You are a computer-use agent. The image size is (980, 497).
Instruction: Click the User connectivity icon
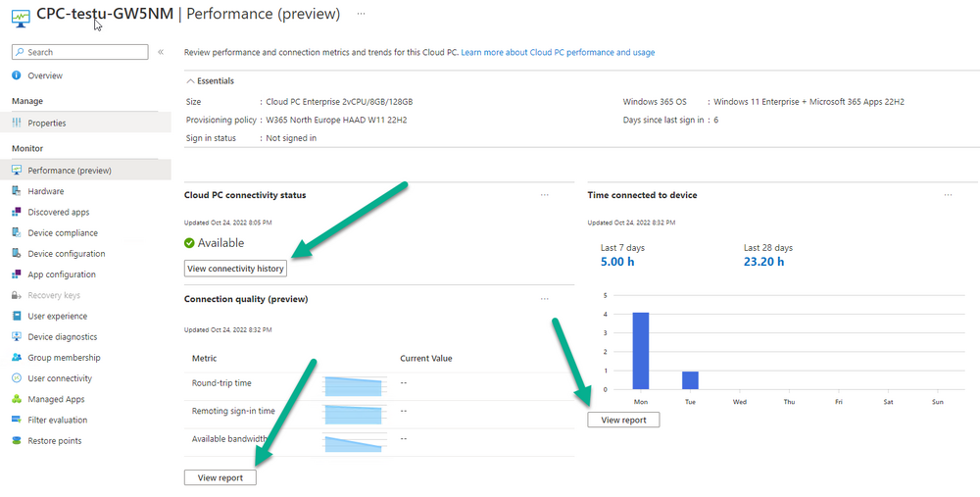pyautogui.click(x=17, y=378)
